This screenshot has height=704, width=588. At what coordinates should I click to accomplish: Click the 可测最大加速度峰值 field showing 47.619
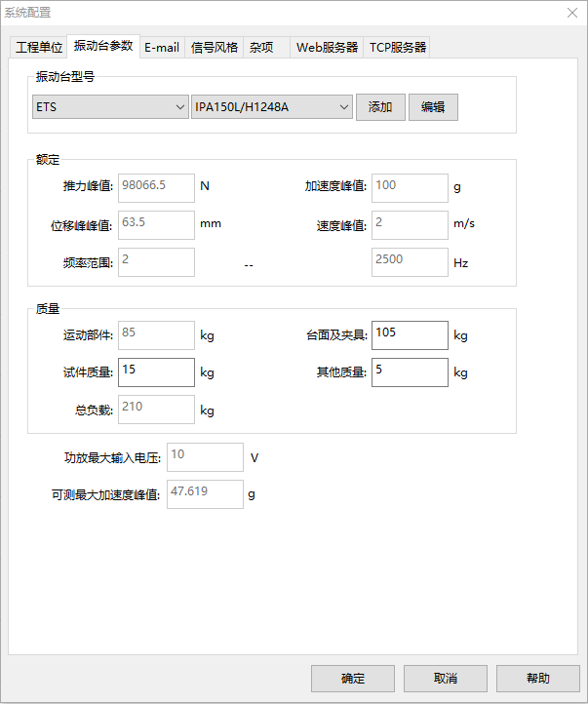[x=205, y=494]
